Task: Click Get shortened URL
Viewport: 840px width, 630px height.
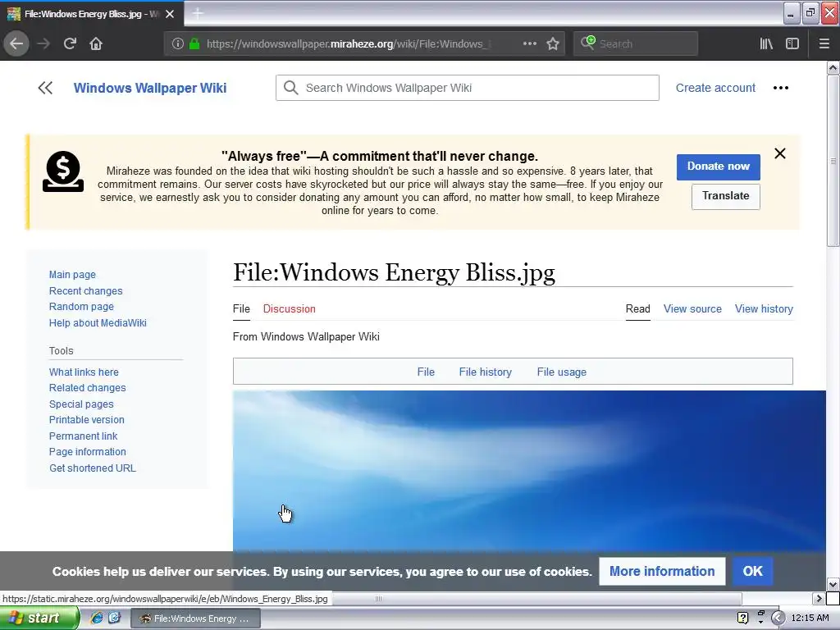Action: [x=92, y=468]
